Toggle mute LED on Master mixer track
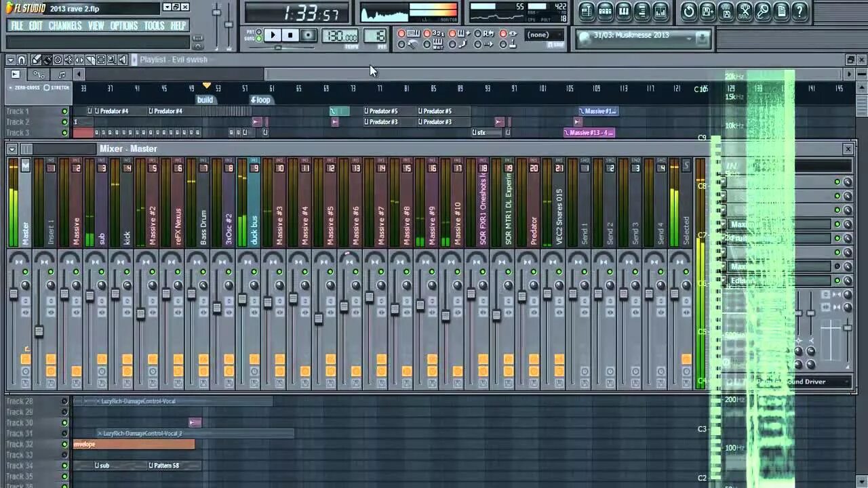This screenshot has height=488, width=868. coord(25,272)
